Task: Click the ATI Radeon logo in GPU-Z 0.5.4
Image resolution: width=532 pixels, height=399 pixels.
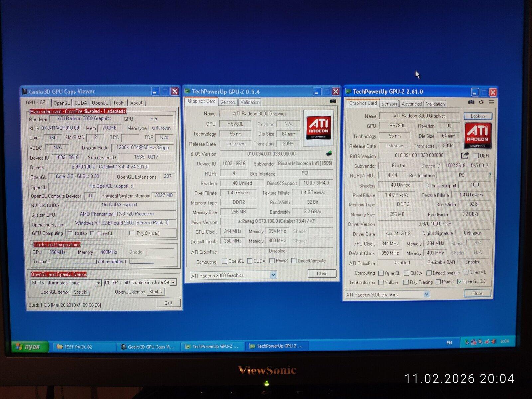Action: click(319, 128)
